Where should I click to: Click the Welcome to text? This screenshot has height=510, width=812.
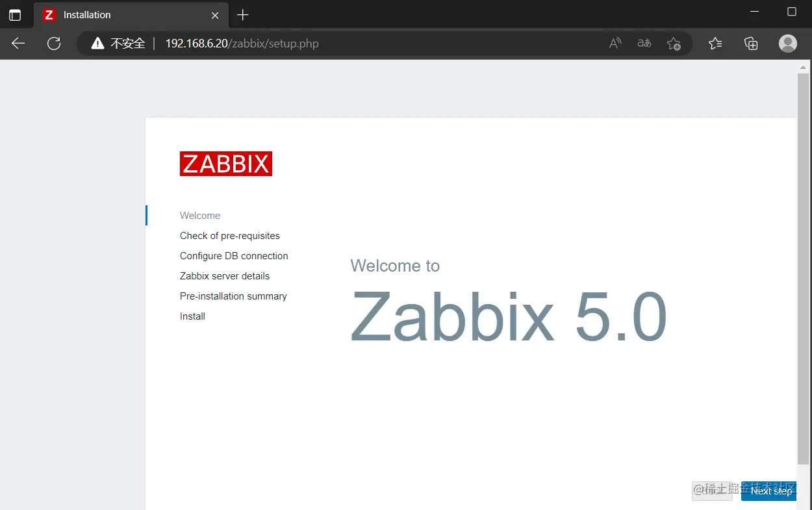395,266
